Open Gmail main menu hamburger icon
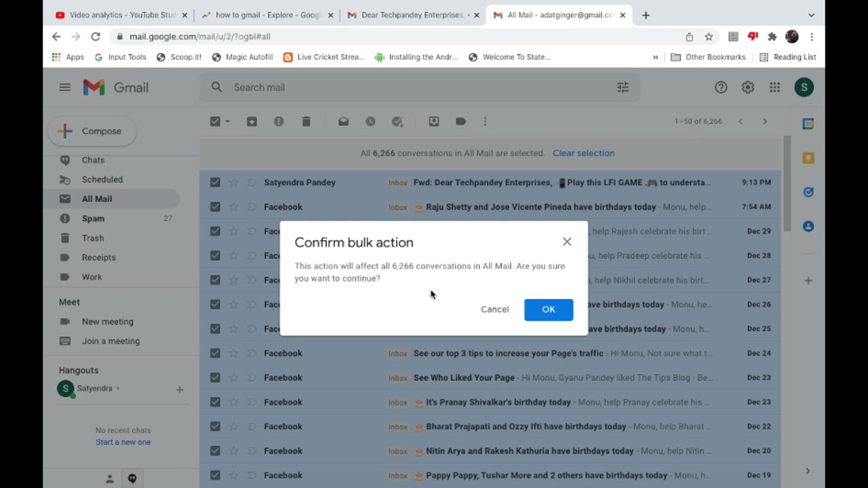This screenshot has height=488, width=868. 65,87
